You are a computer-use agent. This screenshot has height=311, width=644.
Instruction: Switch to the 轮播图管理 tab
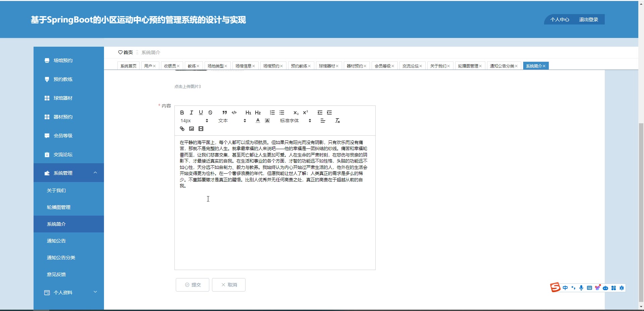pyautogui.click(x=468, y=66)
